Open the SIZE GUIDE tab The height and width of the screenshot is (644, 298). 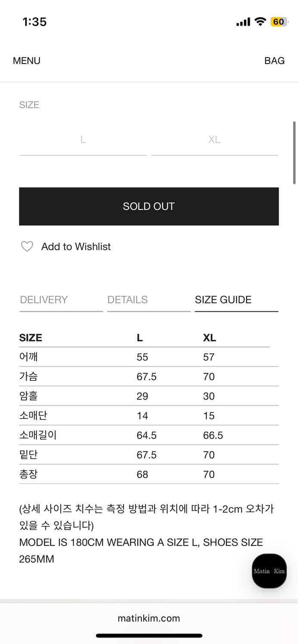coord(223,300)
